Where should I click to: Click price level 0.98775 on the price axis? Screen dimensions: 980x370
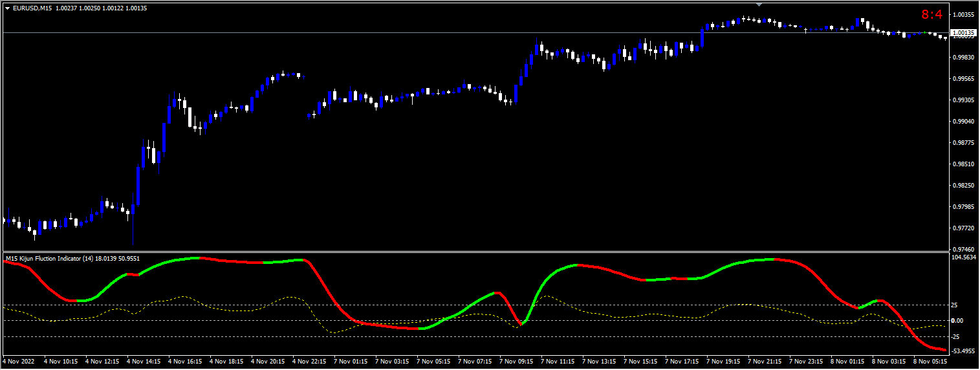coord(964,142)
